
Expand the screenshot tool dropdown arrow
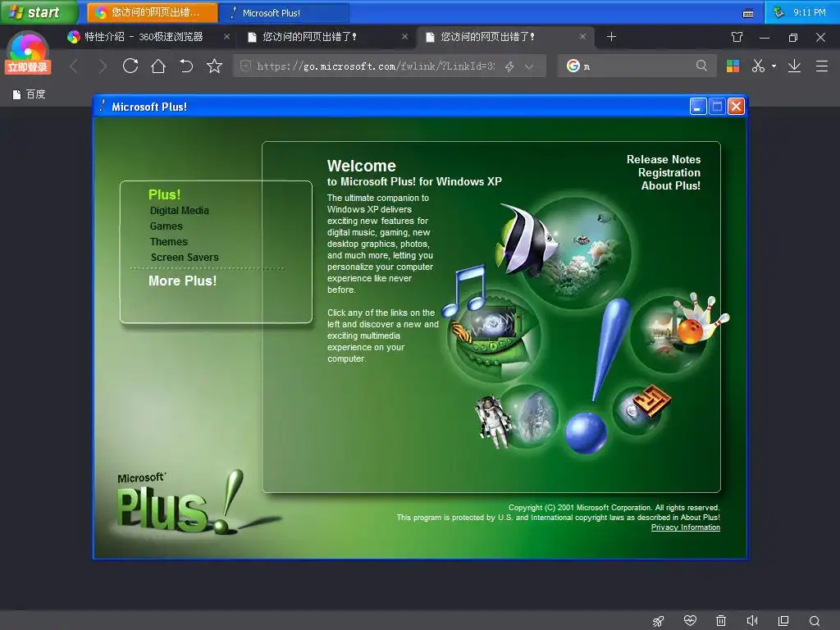[774, 66]
